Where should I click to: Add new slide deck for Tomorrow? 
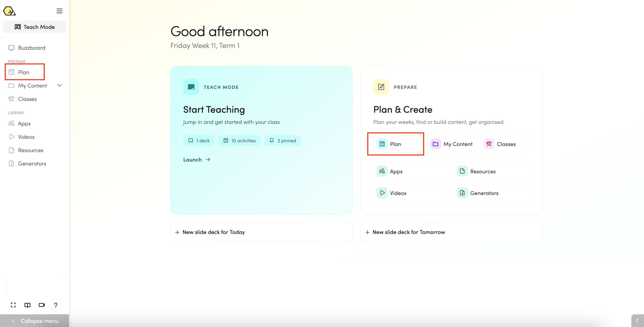pos(451,232)
